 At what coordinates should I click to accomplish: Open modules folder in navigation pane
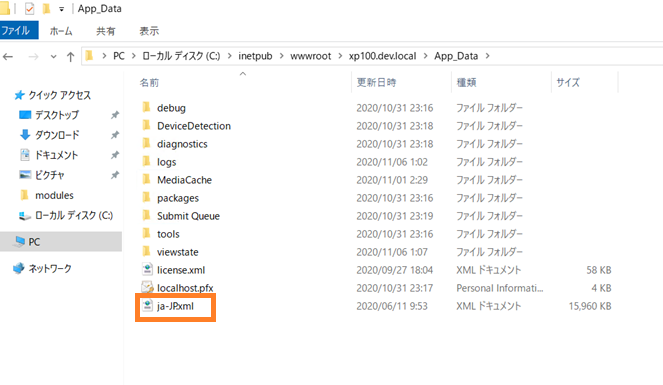pyautogui.click(x=54, y=195)
